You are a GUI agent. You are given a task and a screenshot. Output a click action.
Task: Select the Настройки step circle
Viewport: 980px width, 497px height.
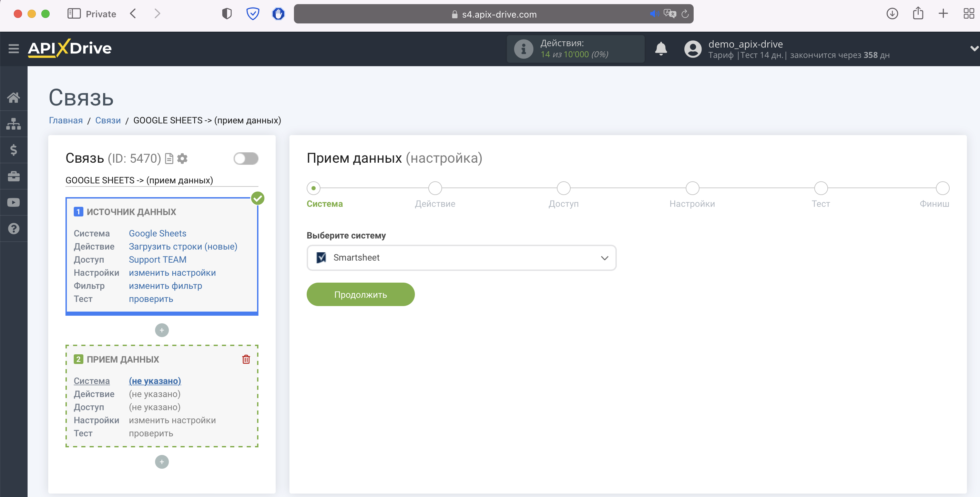692,188
